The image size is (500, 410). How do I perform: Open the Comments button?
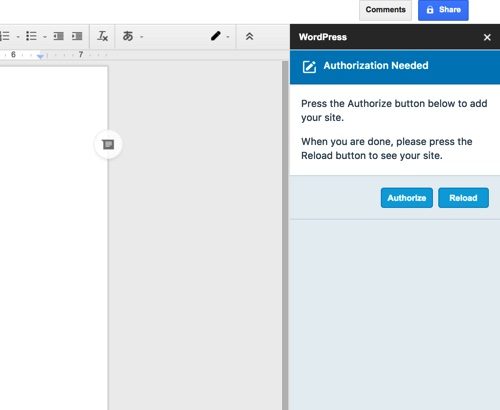coord(385,10)
